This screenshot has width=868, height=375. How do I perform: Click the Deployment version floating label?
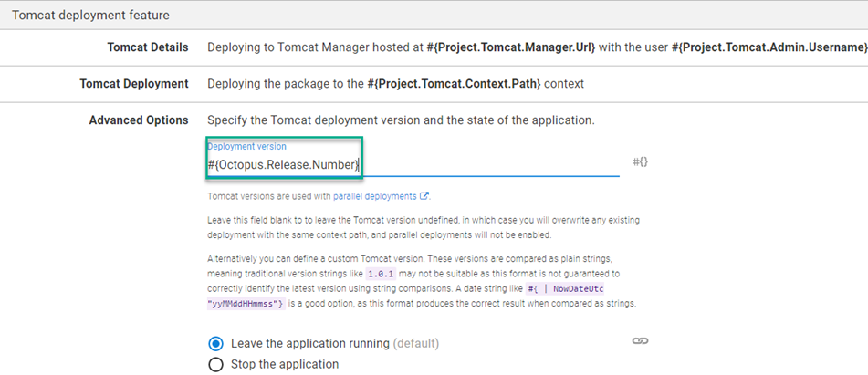coord(247,147)
